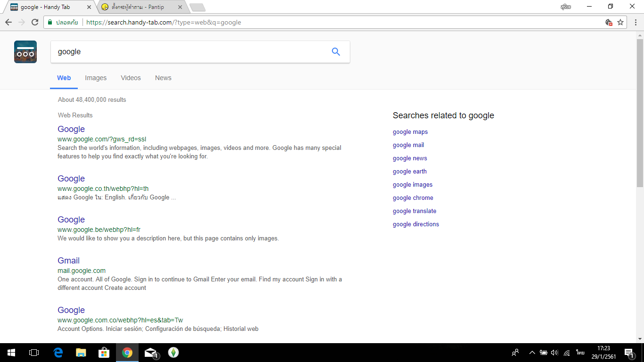
Task: Click the About 48,400,000 results text
Action: [92, 100]
